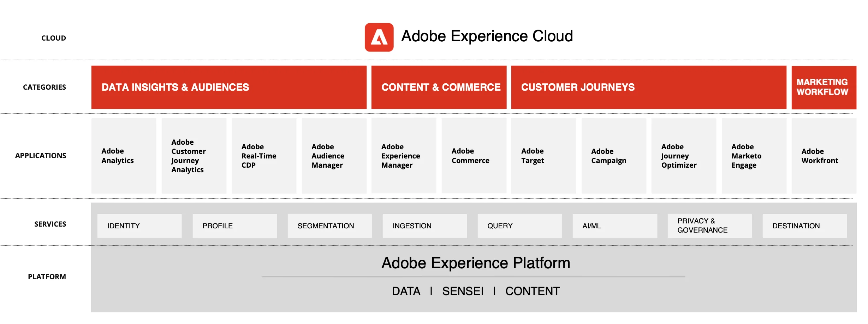868x324 pixels.
Task: Click the Adobe Marketo Engage tile
Action: (x=754, y=156)
